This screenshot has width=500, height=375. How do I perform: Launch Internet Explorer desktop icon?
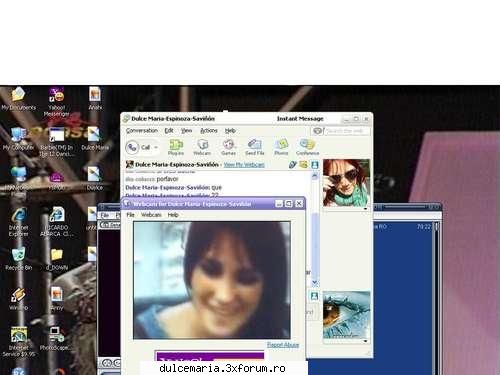pyautogui.click(x=18, y=222)
